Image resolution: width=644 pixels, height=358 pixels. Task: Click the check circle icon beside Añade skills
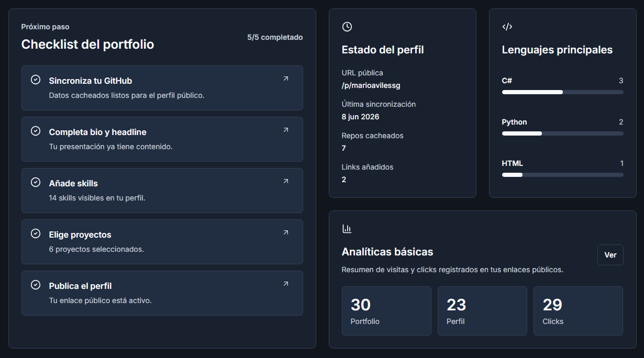click(36, 182)
